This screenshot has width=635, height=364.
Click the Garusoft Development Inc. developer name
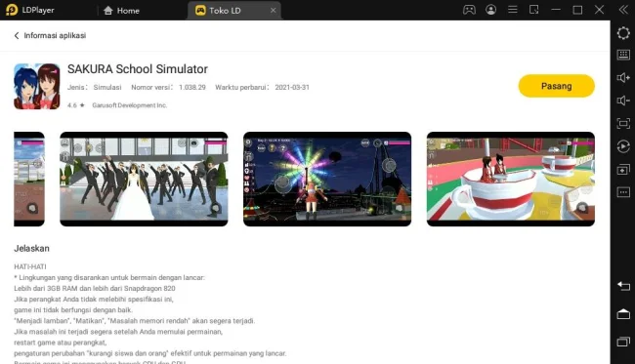tap(129, 105)
